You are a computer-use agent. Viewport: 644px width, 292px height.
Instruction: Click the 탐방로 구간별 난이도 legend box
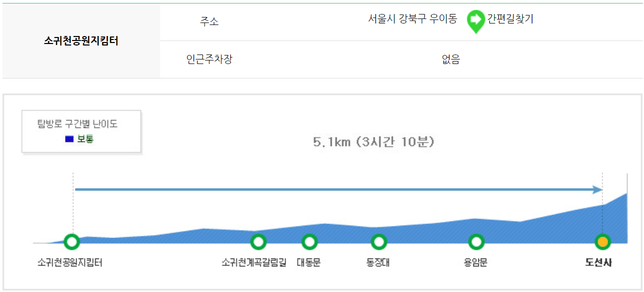click(82, 131)
